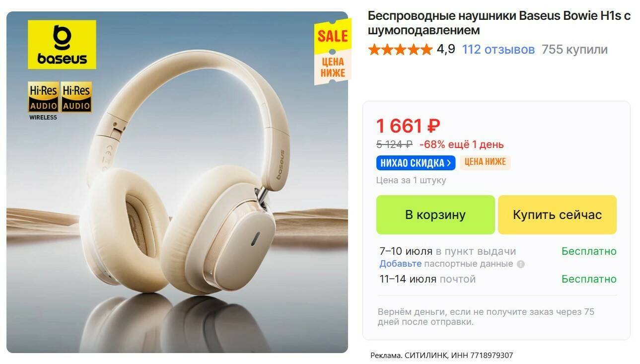Click the product title Baseus Bowie H1s
The height and width of the screenshot is (364, 640).
(x=499, y=23)
